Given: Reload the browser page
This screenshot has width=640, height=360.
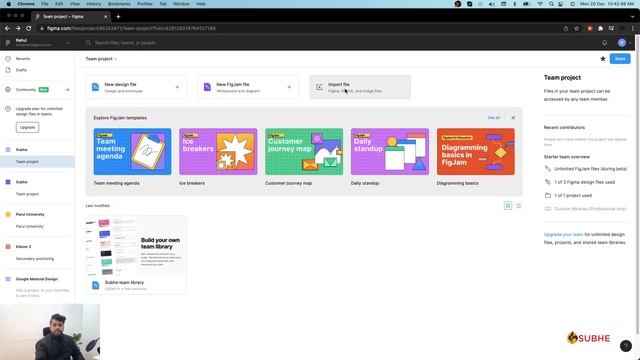Looking at the screenshot, I should (x=29, y=29).
